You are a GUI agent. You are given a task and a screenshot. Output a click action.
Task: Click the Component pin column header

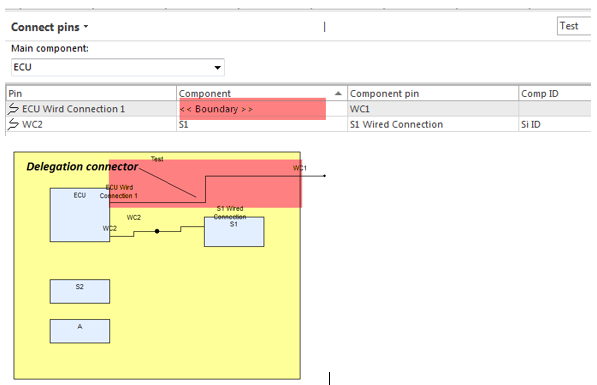(433, 94)
